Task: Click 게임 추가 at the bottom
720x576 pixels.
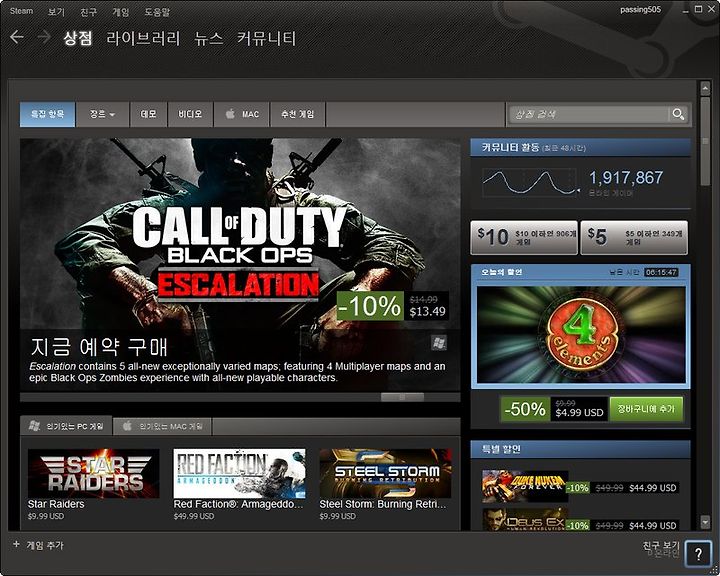Action: click(45, 545)
